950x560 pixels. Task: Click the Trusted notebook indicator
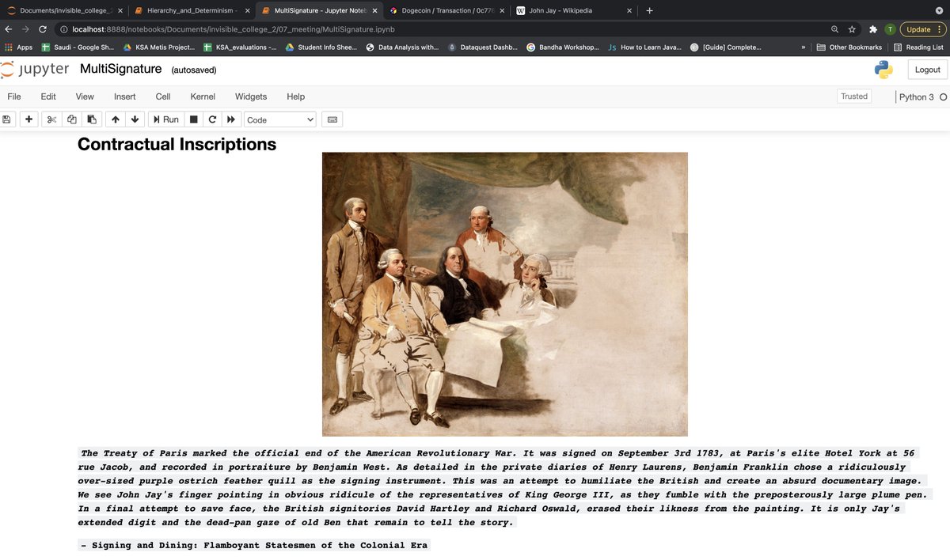[854, 96]
